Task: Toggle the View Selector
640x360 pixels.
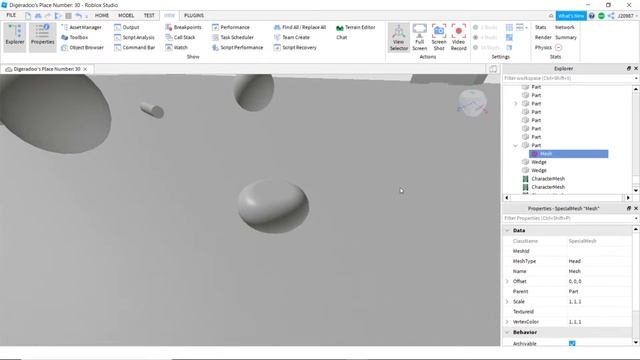Action: coord(399,37)
